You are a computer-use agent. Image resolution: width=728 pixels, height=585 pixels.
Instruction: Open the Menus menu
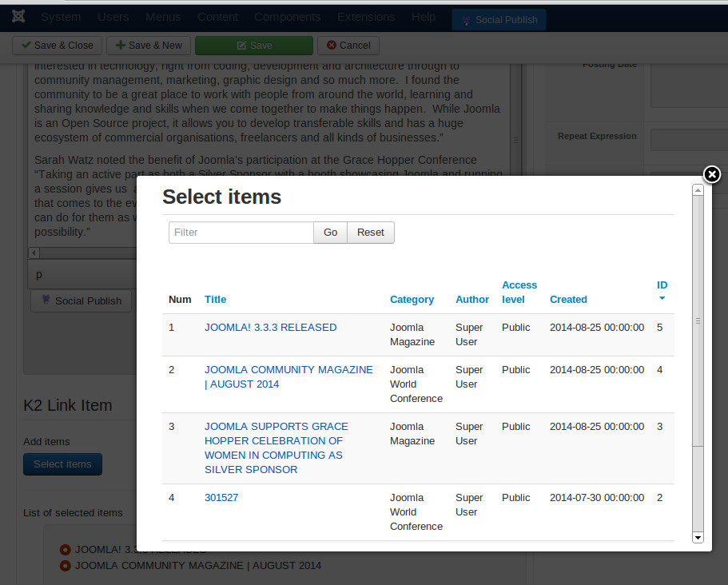(x=163, y=17)
